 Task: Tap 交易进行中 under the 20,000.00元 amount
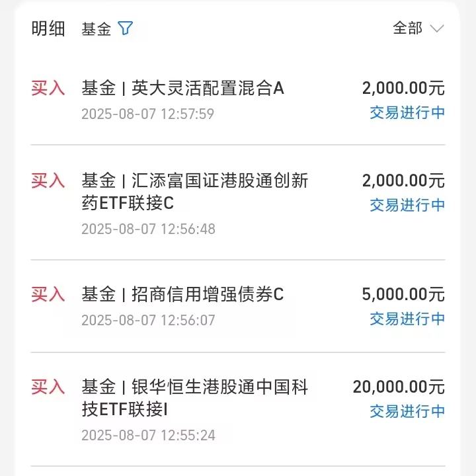pyautogui.click(x=407, y=411)
